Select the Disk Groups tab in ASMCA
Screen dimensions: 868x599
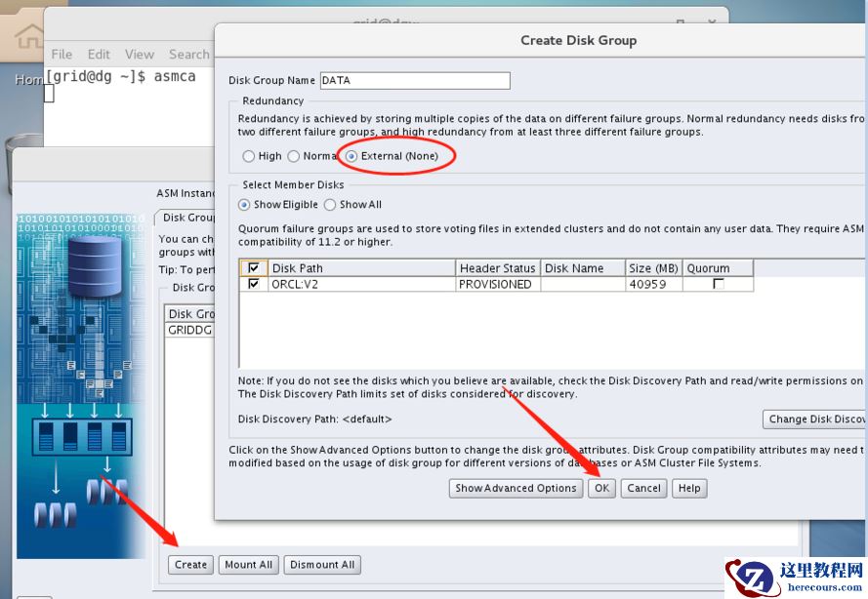point(186,218)
